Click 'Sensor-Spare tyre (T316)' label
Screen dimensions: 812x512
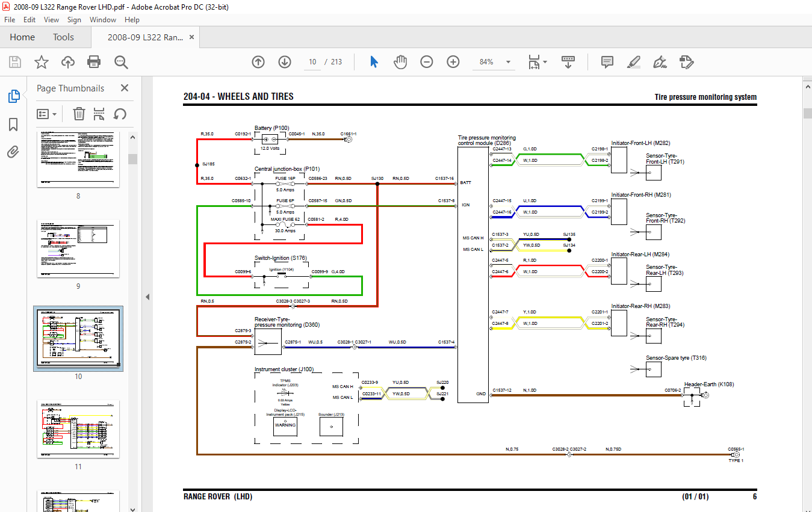pyautogui.click(x=677, y=358)
